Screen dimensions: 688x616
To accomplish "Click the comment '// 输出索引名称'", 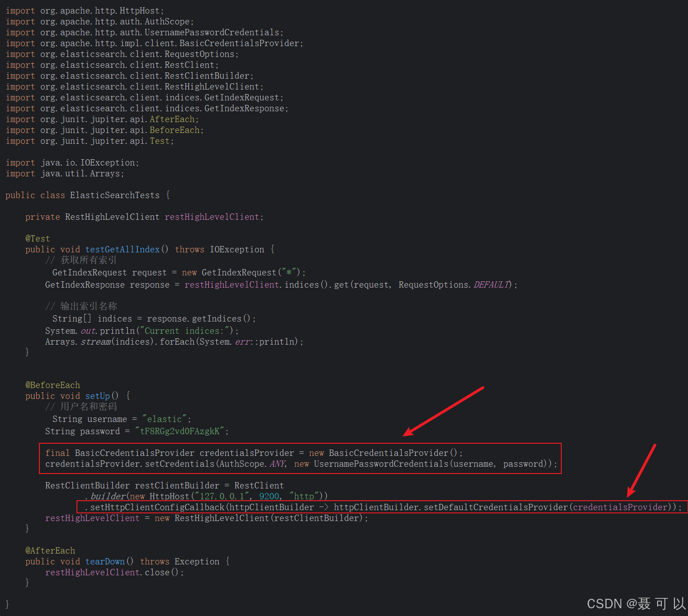I will 81,306.
